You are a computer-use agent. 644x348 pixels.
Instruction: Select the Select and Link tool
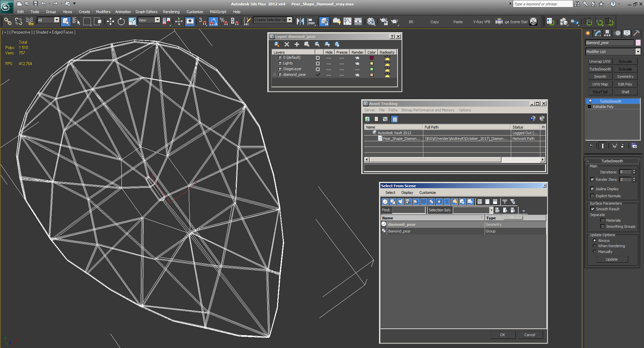pos(8,21)
